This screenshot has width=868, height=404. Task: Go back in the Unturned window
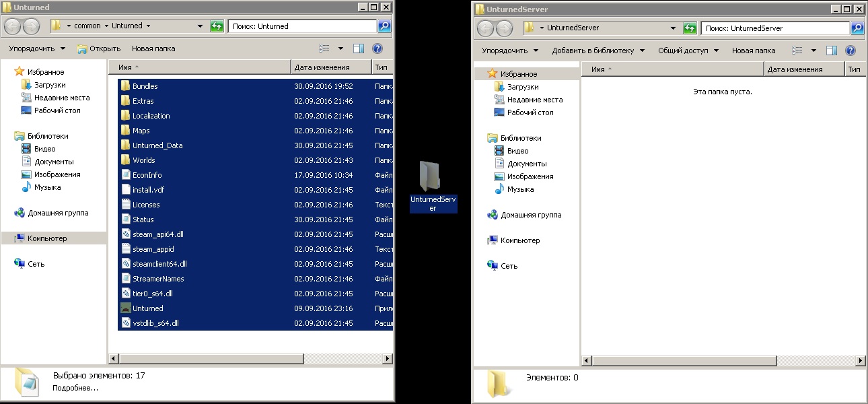pos(13,26)
